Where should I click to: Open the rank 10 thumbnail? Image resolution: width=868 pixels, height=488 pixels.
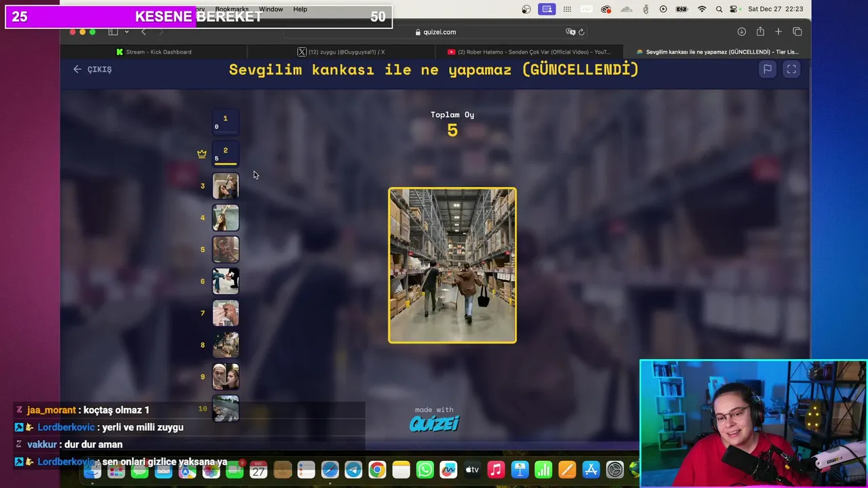tap(226, 409)
